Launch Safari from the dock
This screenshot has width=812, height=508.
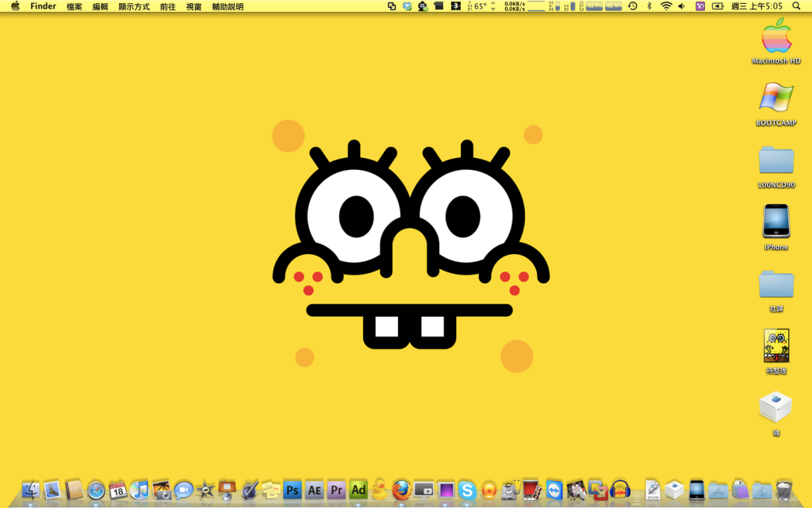(x=96, y=491)
